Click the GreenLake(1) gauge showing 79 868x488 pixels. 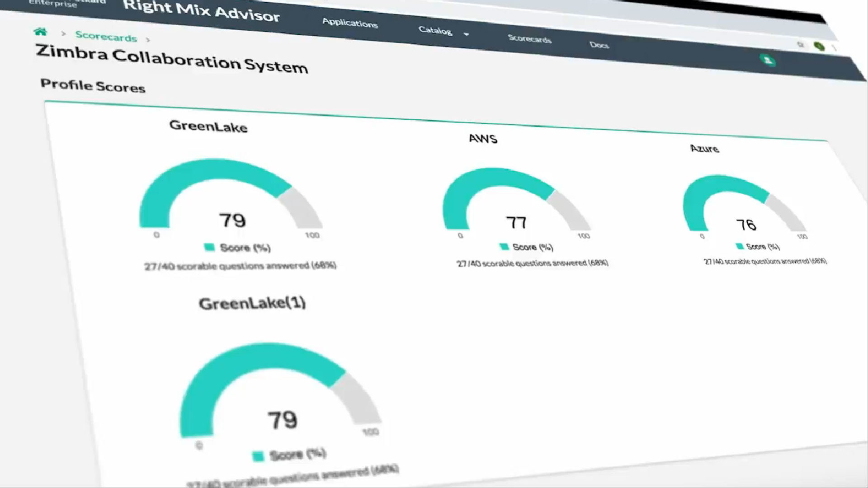point(280,391)
